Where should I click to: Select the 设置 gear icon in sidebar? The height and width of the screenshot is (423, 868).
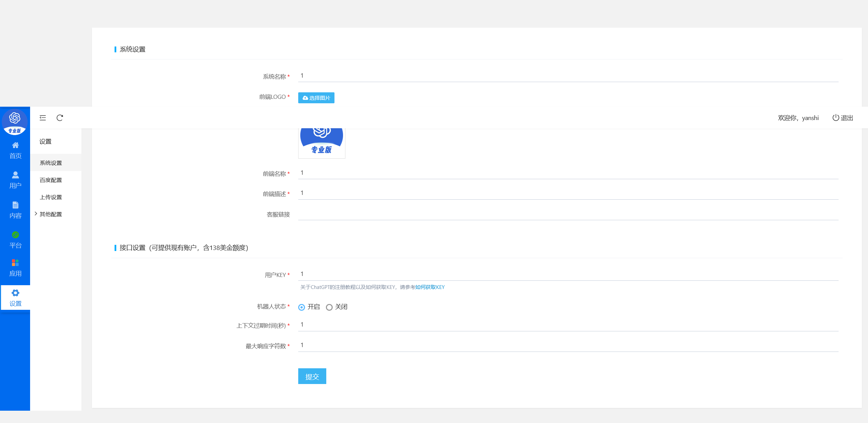(15, 293)
